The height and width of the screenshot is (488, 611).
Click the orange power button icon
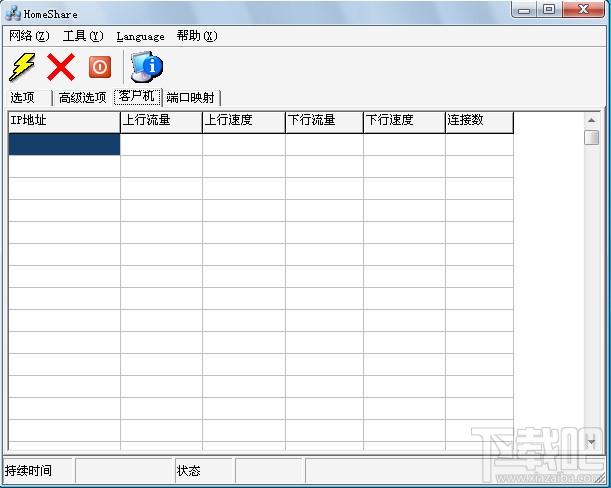click(x=100, y=67)
